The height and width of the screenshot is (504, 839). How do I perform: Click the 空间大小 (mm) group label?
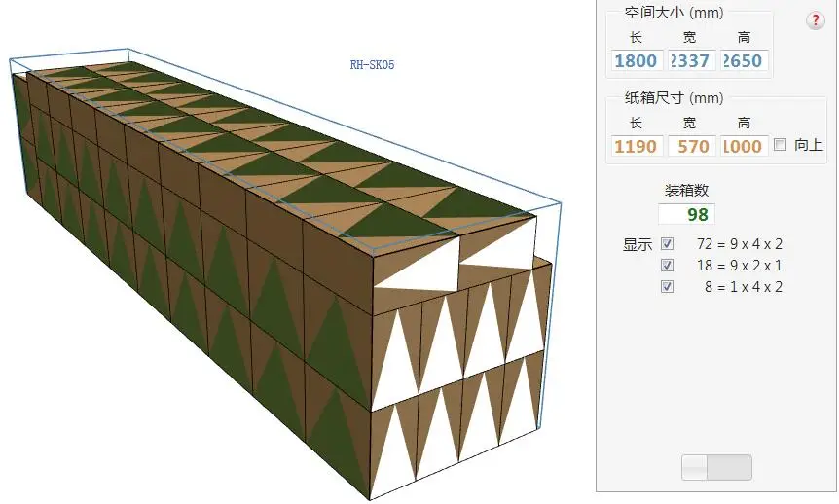(x=674, y=13)
